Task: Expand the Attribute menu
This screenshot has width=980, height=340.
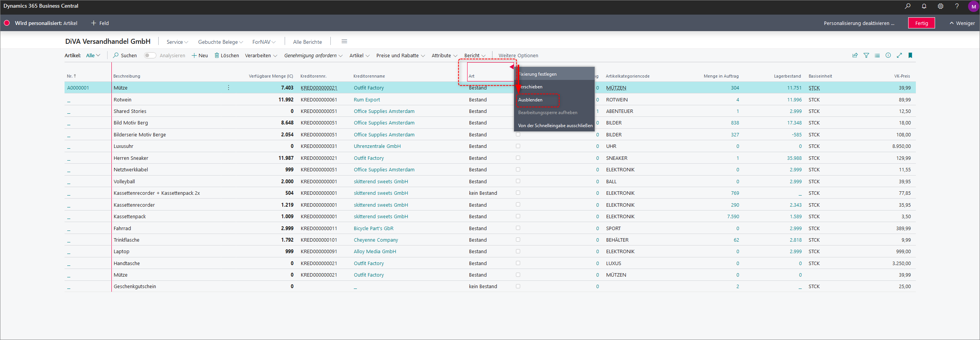Action: click(x=444, y=55)
